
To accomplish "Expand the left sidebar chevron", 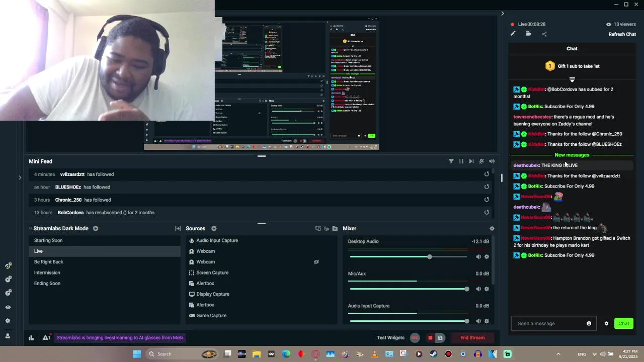I will (20, 177).
